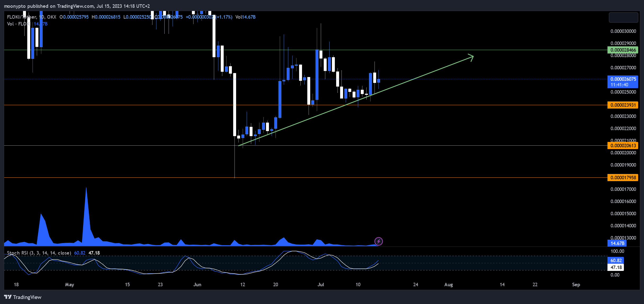Click the May date label on time axis

click(69, 284)
